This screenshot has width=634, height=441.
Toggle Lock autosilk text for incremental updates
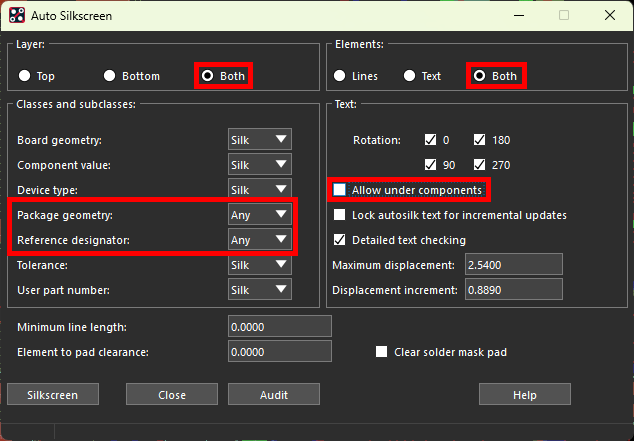340,215
